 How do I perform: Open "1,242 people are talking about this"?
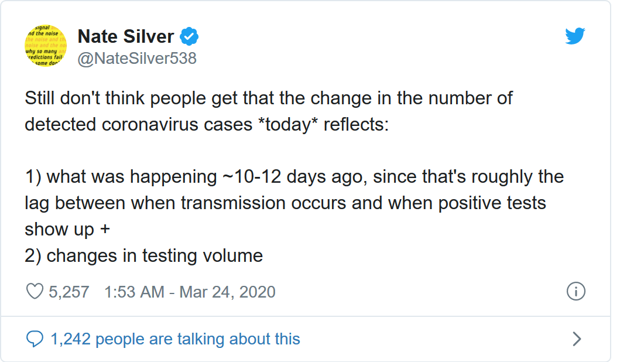[x=175, y=339]
